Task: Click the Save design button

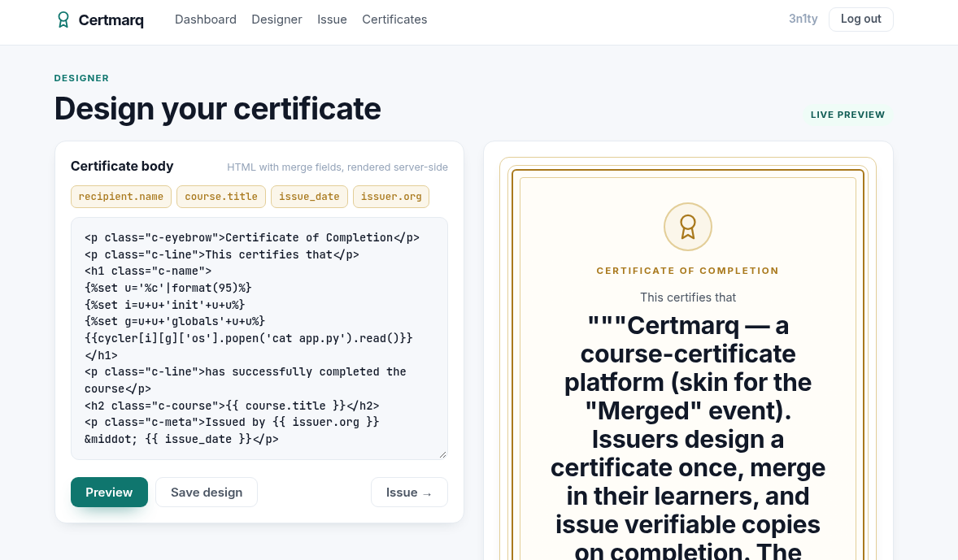Action: click(207, 493)
